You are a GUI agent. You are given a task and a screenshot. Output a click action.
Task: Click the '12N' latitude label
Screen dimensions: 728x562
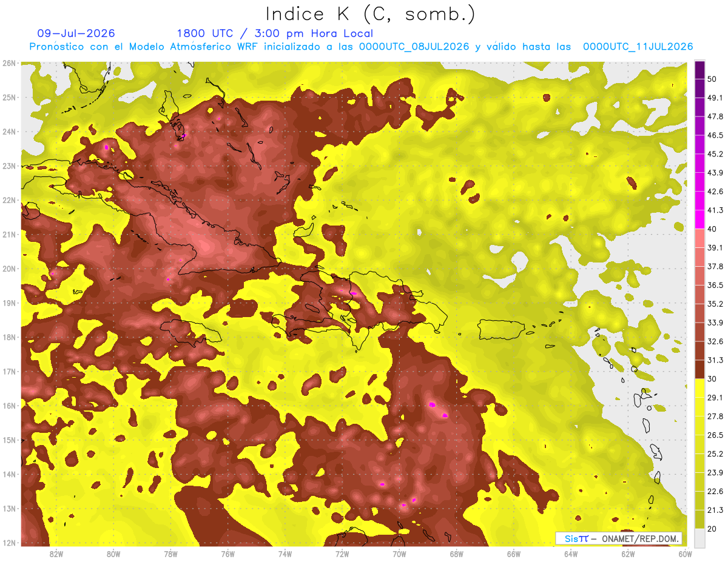point(9,543)
